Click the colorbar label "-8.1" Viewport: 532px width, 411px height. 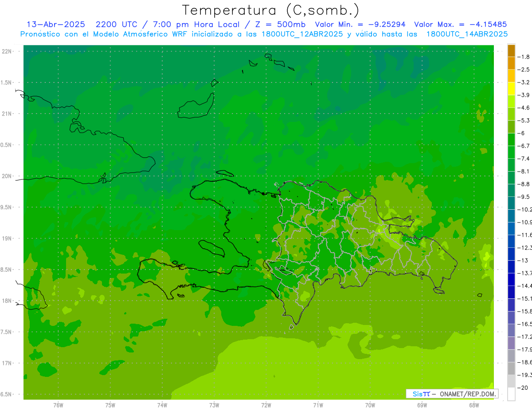click(524, 171)
